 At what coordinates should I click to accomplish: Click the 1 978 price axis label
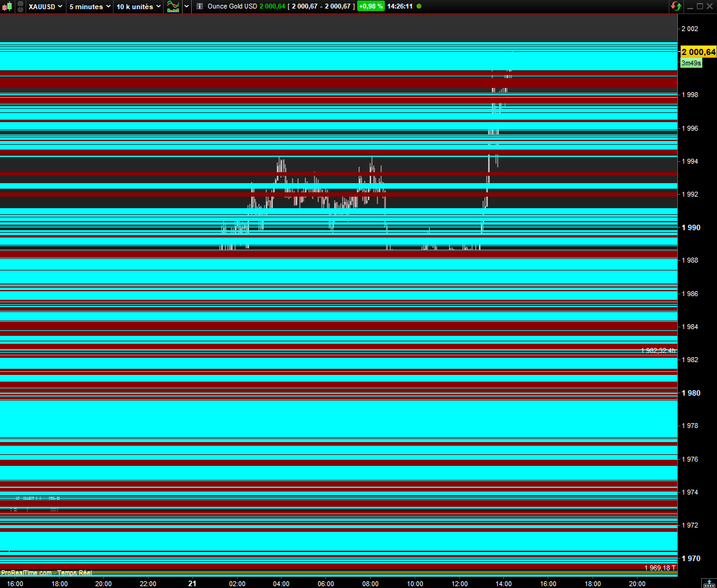coord(690,426)
